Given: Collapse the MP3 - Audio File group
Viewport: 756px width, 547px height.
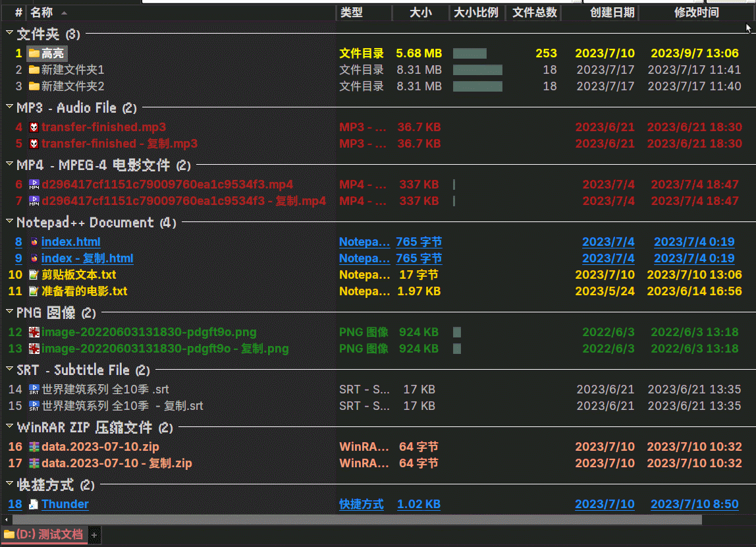Looking at the screenshot, I should 8,107.
